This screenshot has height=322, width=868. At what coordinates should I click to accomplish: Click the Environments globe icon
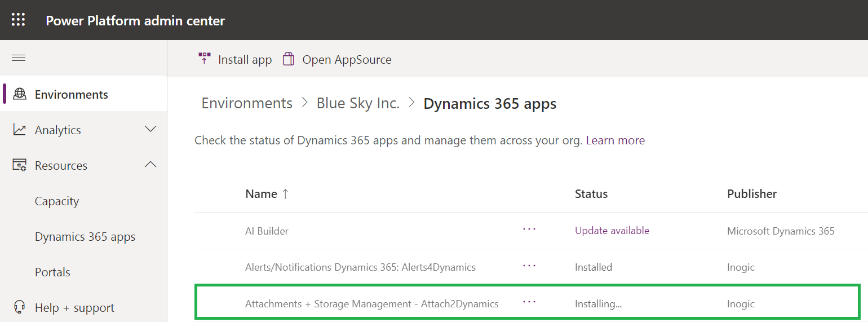coord(20,94)
